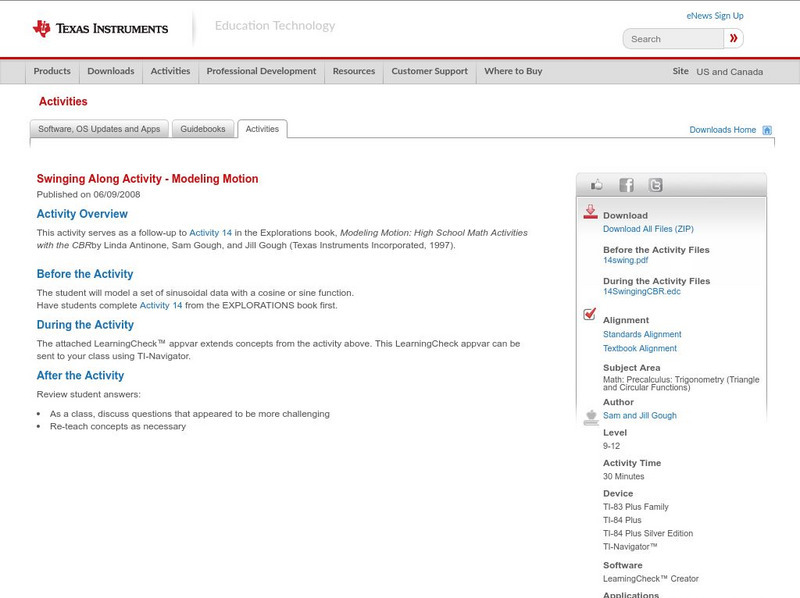The image size is (800, 598).
Task: Share on Facebook via the icon
Action: tap(626, 185)
